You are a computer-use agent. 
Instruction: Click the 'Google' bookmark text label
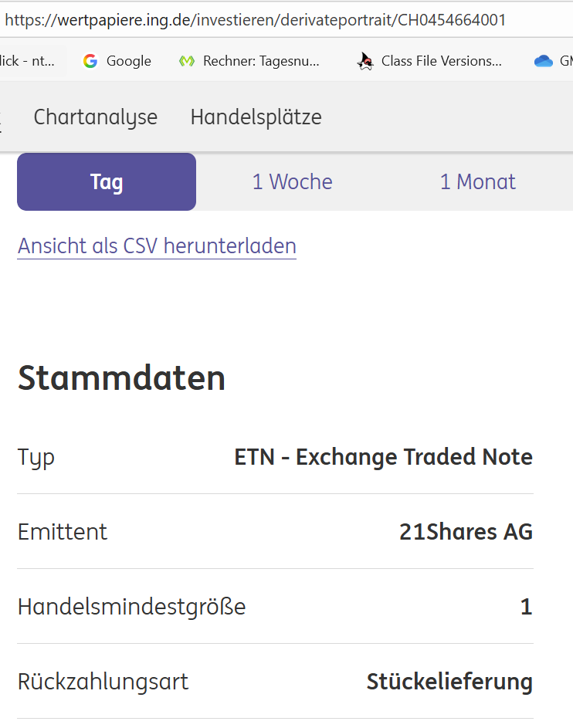pyautogui.click(x=128, y=61)
